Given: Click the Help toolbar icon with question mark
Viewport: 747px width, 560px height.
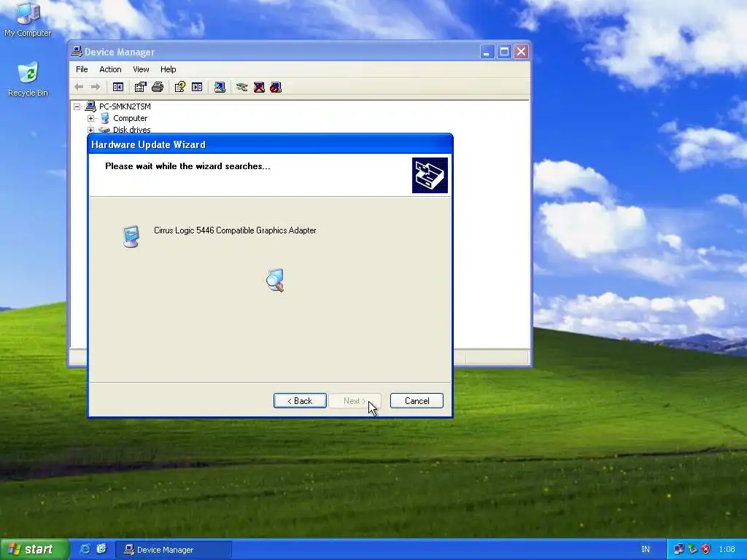Looking at the screenshot, I should coord(179,87).
